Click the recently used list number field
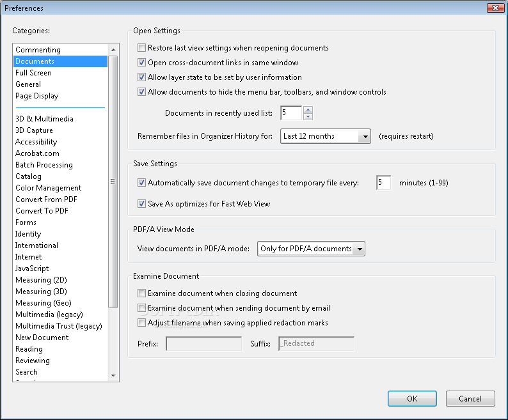Image resolution: width=508 pixels, height=420 pixels. point(291,113)
